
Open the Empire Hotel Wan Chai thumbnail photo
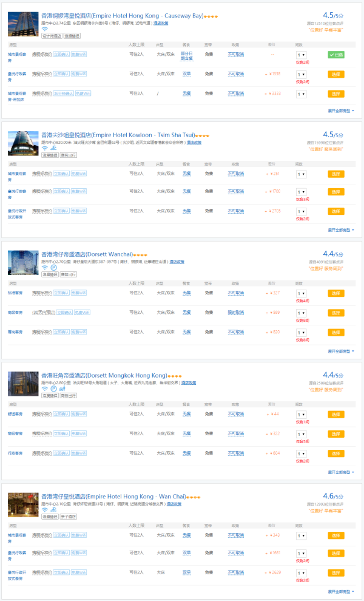(23, 505)
